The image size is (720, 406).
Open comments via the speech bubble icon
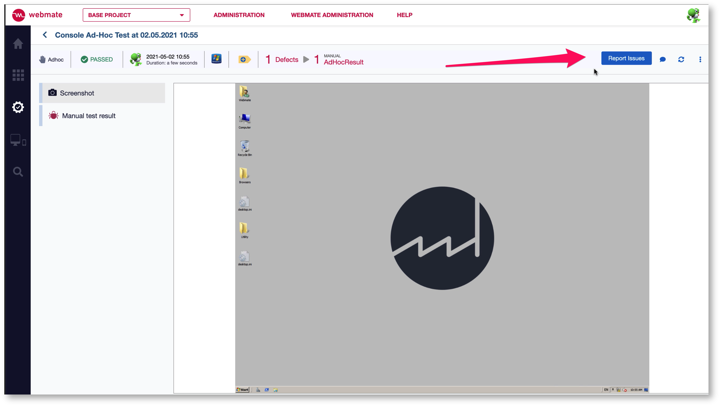click(663, 59)
